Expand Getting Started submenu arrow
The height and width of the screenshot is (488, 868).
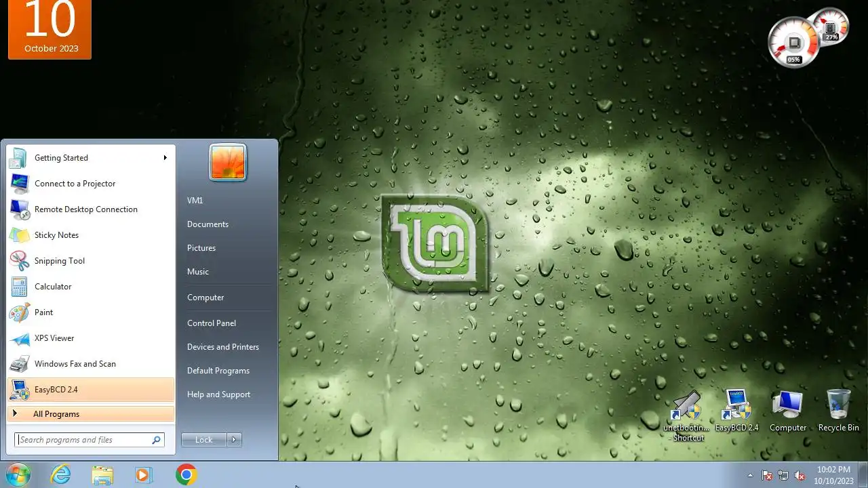tap(165, 158)
